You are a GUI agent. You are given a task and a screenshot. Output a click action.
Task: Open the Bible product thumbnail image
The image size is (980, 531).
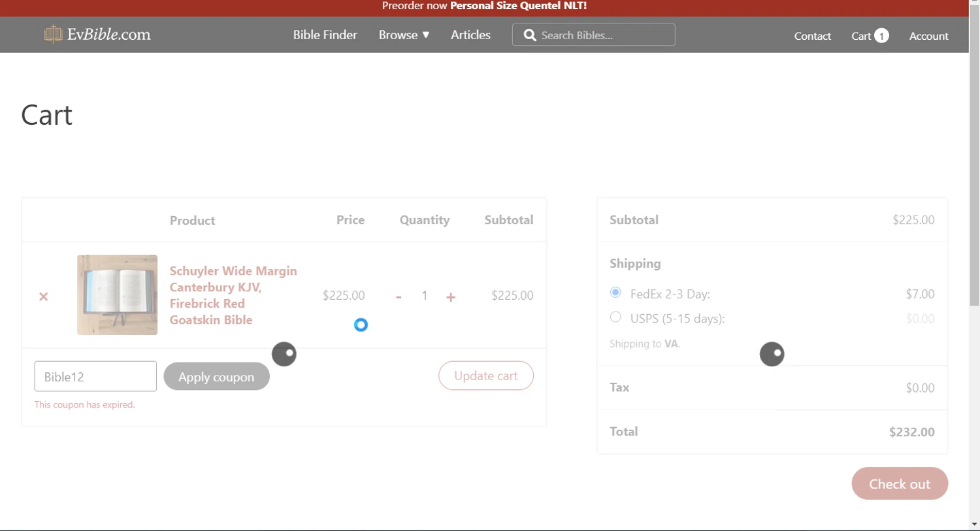pos(118,295)
